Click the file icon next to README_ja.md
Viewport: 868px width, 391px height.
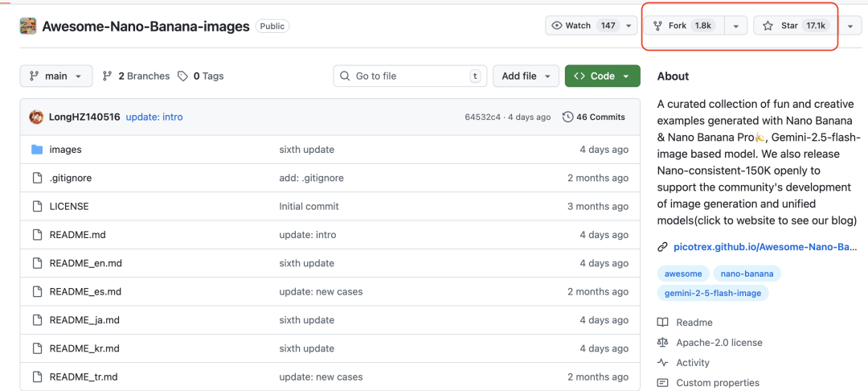point(37,319)
